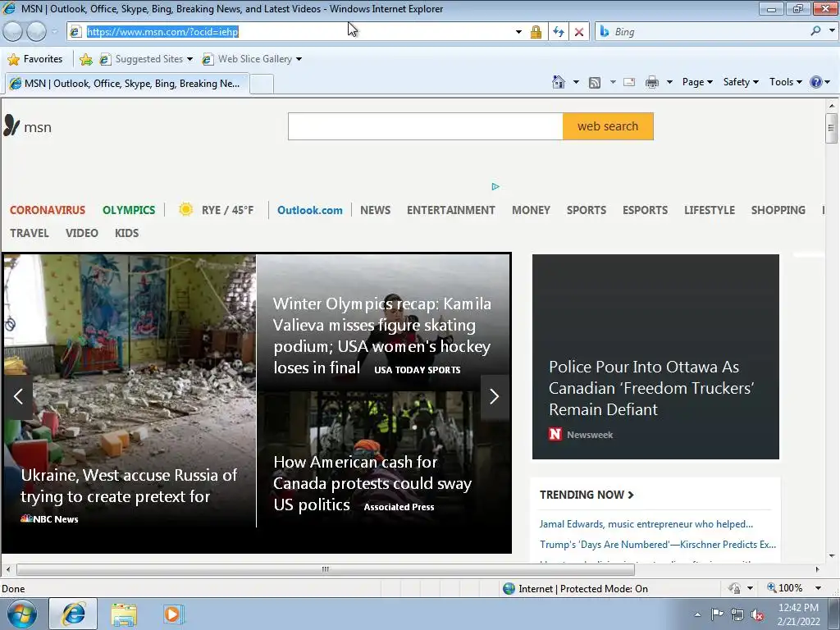840x630 pixels.
Task: Open the zoom level dropdown arrow
Action: pyautogui.click(x=818, y=588)
